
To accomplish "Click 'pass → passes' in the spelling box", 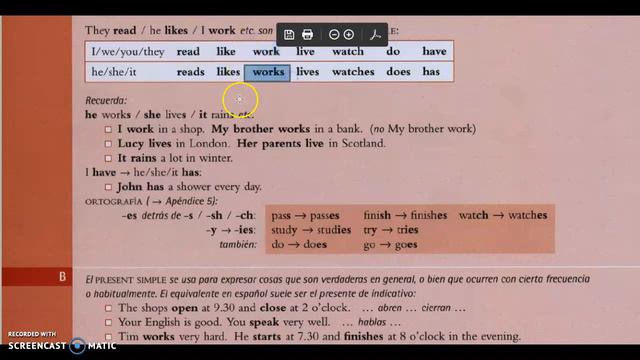I will [x=305, y=216].
